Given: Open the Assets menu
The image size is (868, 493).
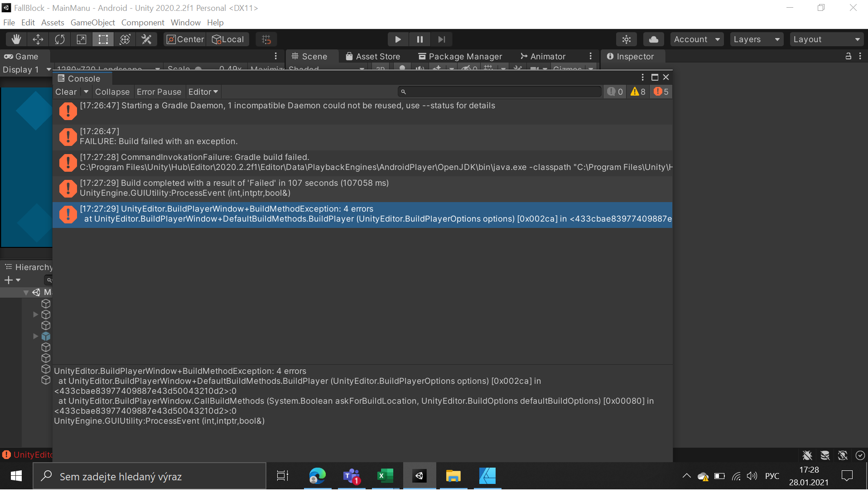Looking at the screenshot, I should pyautogui.click(x=53, y=23).
